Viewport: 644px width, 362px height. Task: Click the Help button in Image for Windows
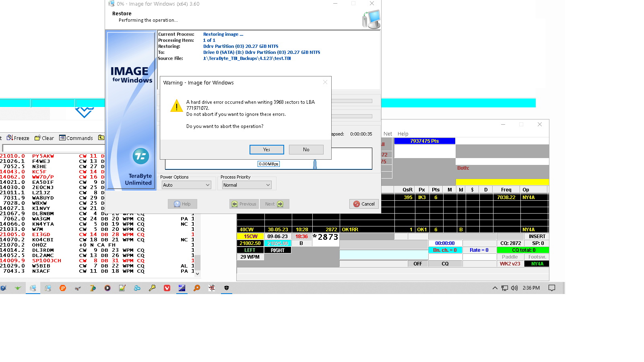[x=182, y=204]
